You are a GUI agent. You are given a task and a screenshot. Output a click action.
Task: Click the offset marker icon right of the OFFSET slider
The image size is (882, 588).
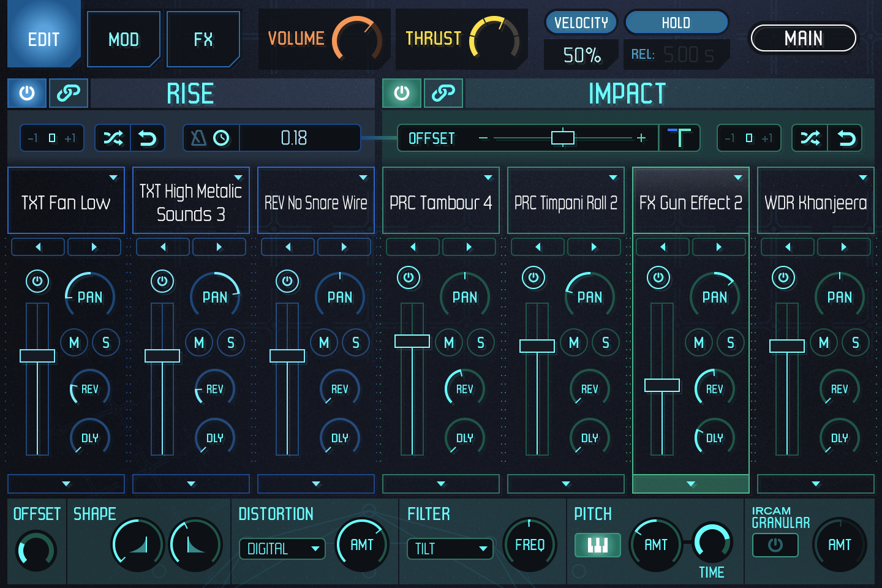680,137
